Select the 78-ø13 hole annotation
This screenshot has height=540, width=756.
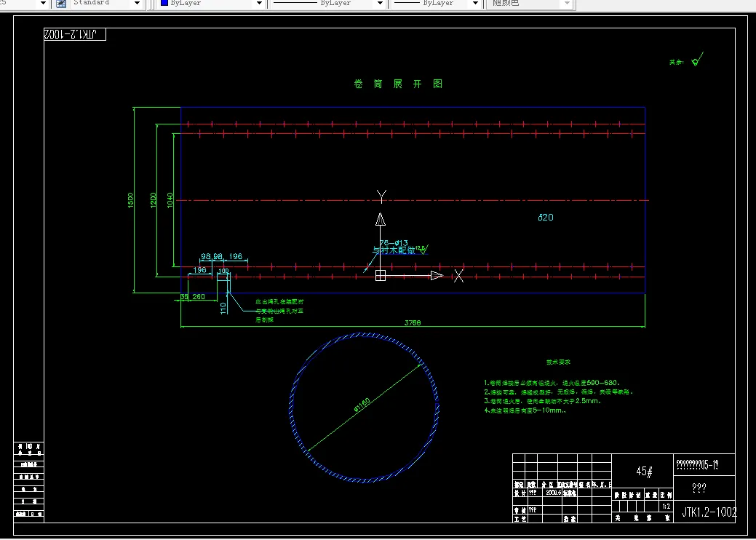point(394,243)
